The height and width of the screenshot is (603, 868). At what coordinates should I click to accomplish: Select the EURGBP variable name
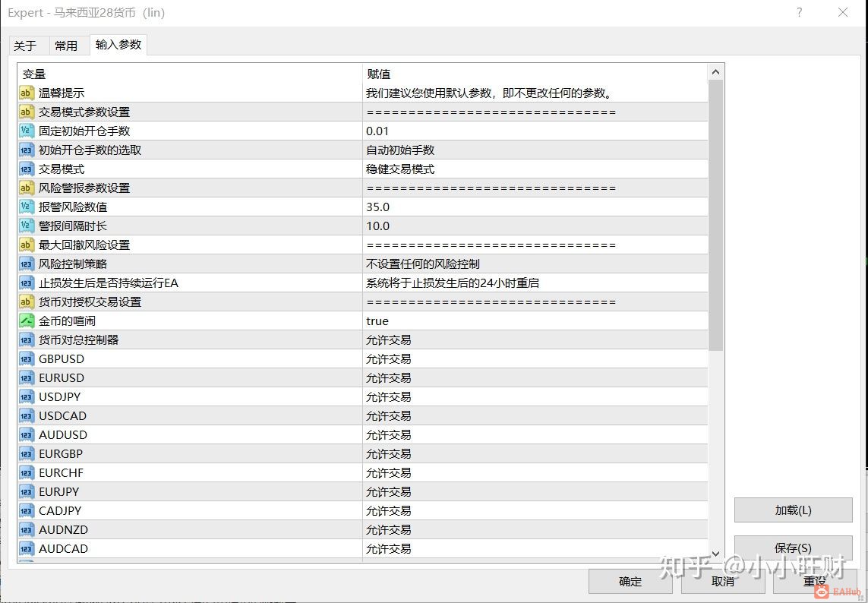[60, 454]
